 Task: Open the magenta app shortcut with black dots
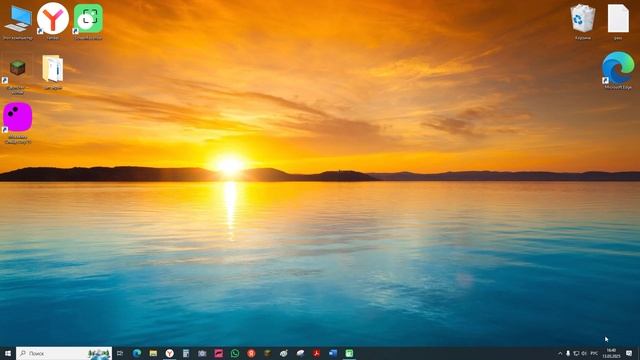(18, 122)
